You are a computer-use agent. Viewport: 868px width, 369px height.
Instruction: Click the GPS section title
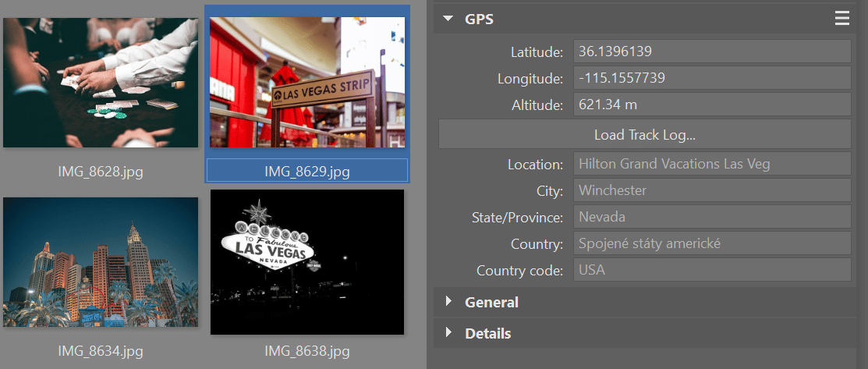pos(480,19)
